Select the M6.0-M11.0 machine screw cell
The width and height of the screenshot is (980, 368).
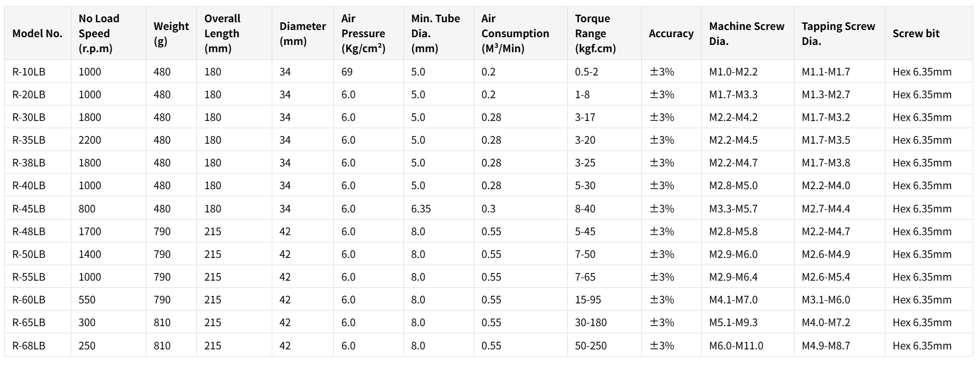coord(736,346)
